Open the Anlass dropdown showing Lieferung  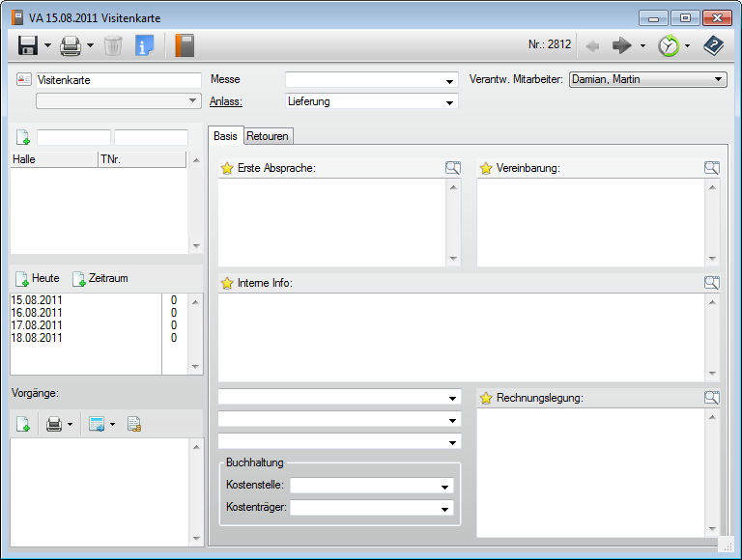(x=449, y=102)
